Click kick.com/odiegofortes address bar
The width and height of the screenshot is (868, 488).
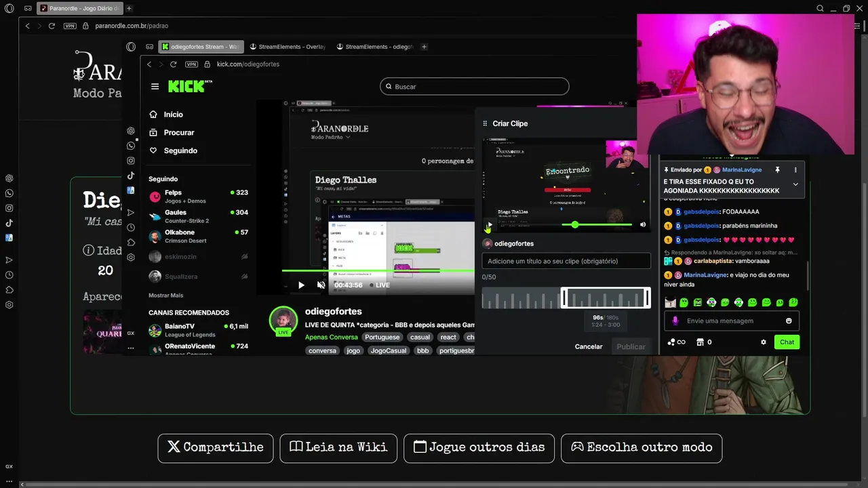click(248, 64)
